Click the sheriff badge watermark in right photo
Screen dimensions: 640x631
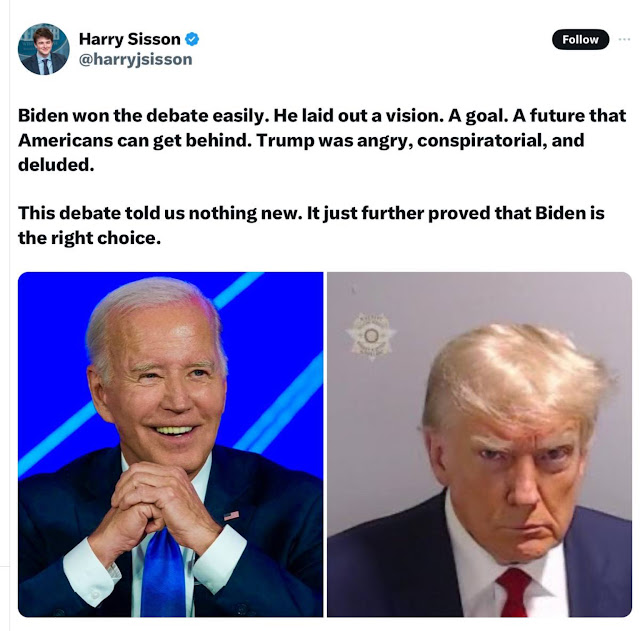tap(371, 336)
